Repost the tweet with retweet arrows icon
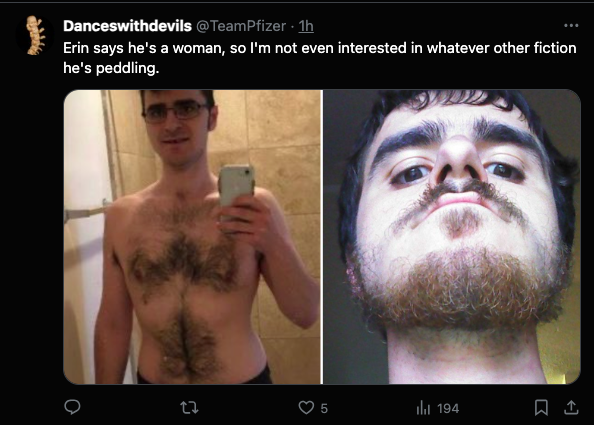Image resolution: width=594 pixels, height=425 pixels. (189, 408)
